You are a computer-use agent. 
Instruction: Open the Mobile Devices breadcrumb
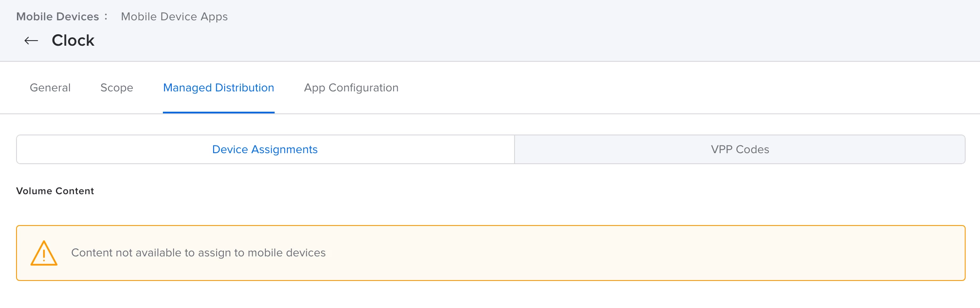coord(58,16)
